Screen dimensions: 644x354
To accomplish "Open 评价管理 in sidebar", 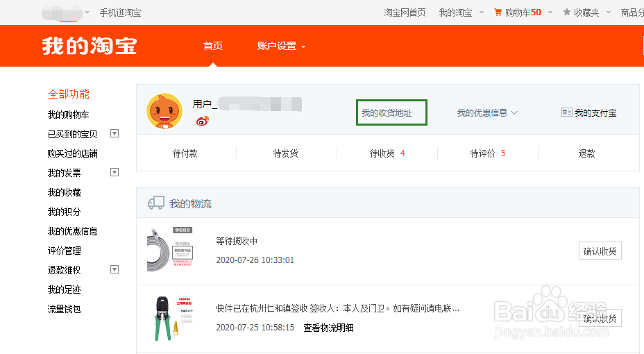I will click(64, 251).
